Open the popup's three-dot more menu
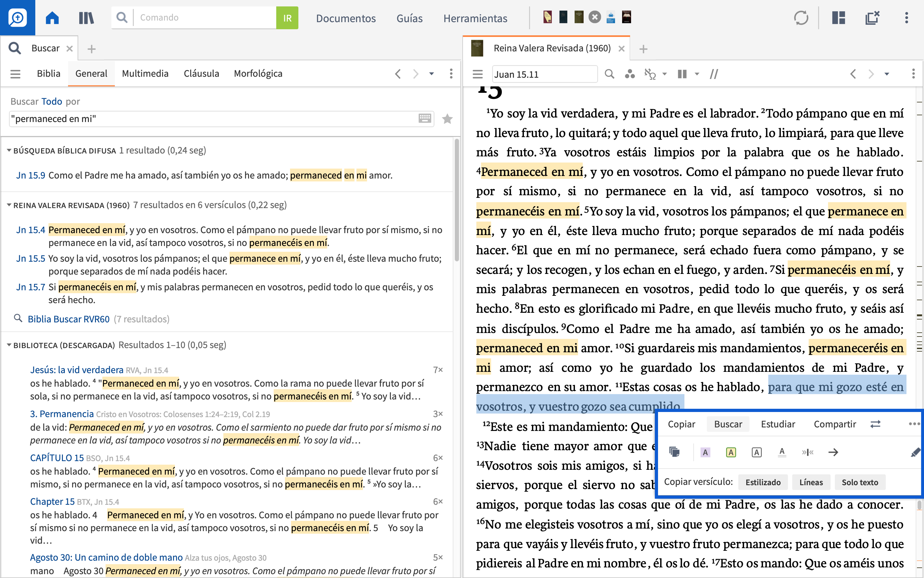Viewport: 924px width, 578px height. 914,424
